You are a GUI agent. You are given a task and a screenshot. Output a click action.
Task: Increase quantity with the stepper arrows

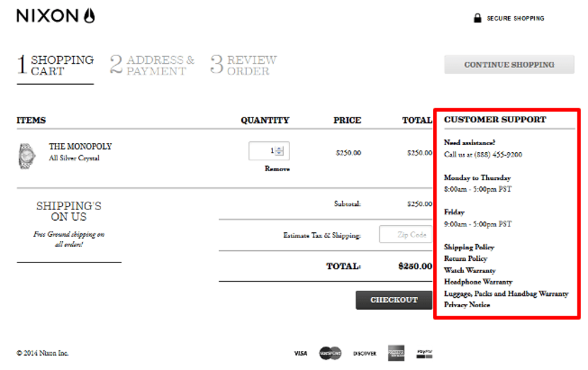[279, 149]
